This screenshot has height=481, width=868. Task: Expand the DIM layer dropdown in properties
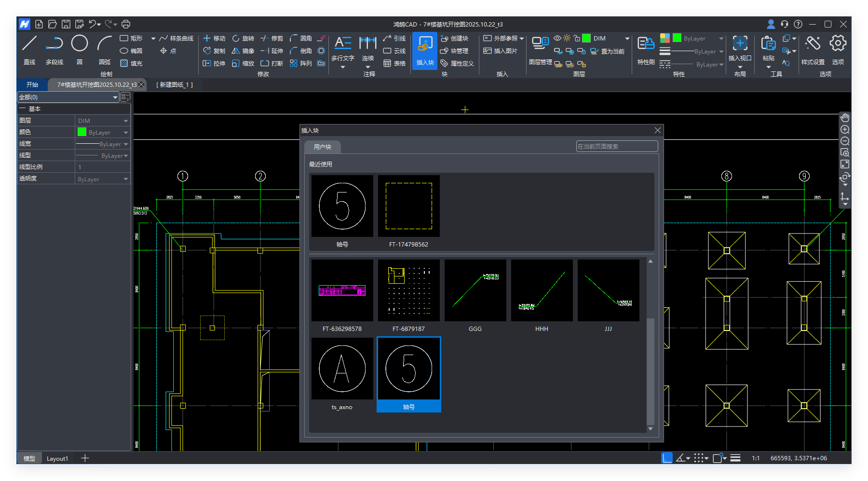click(x=125, y=121)
